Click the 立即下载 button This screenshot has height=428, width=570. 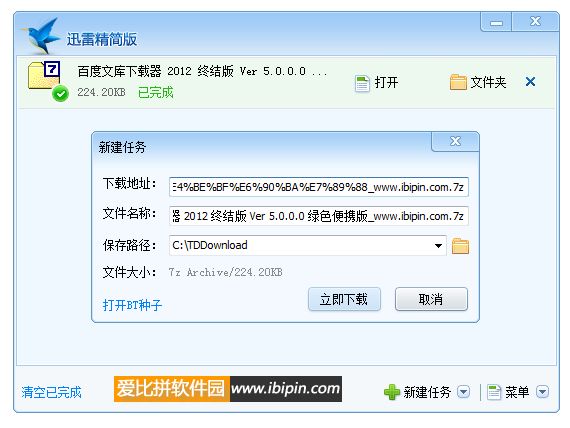coord(344,299)
